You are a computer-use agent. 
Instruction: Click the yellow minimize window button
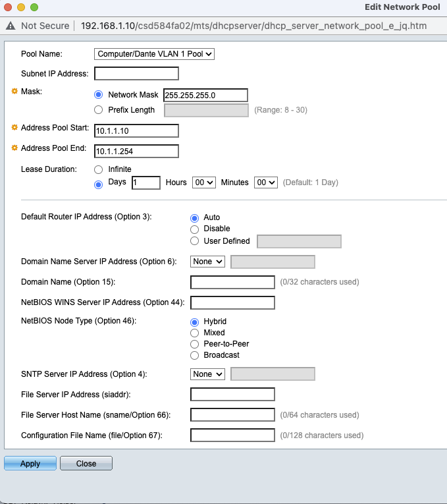[x=21, y=7]
